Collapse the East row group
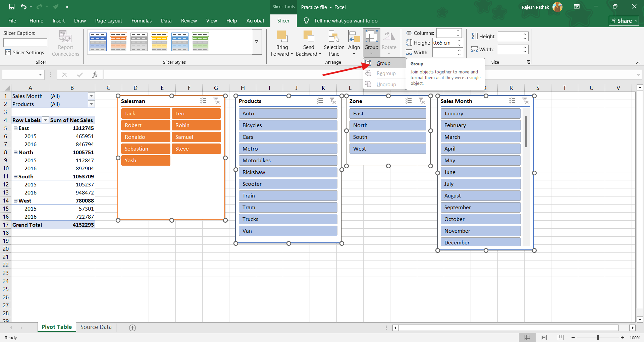The height and width of the screenshot is (342, 644). [15, 128]
